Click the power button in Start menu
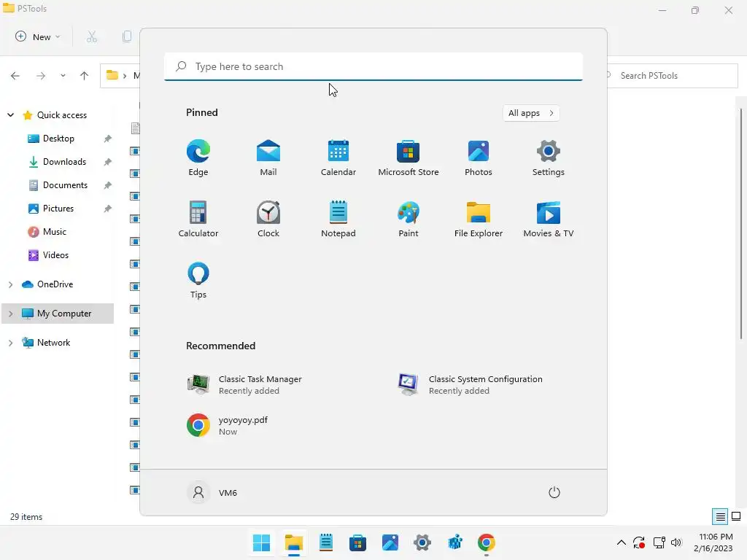The image size is (747, 560). pyautogui.click(x=554, y=492)
